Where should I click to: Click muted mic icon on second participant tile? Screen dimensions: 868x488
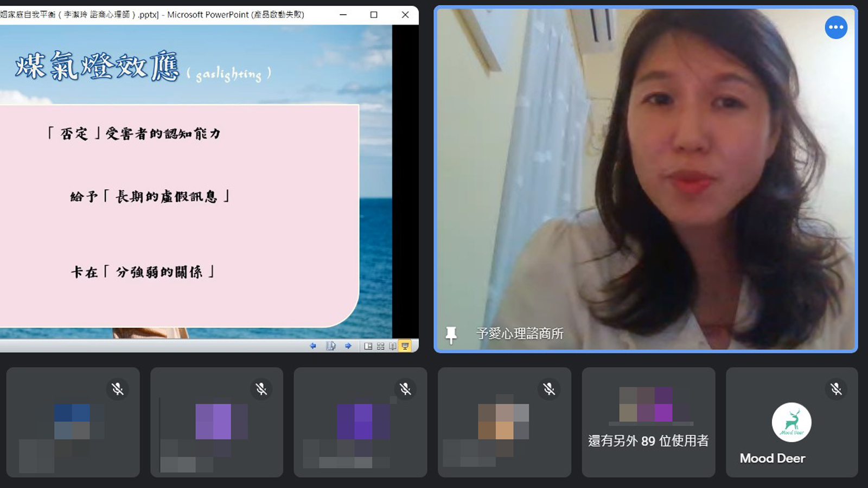pos(261,389)
